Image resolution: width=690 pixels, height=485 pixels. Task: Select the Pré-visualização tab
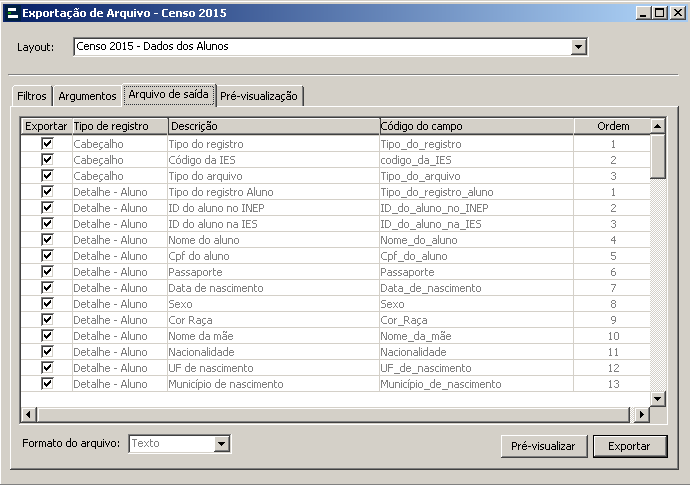(x=260, y=96)
